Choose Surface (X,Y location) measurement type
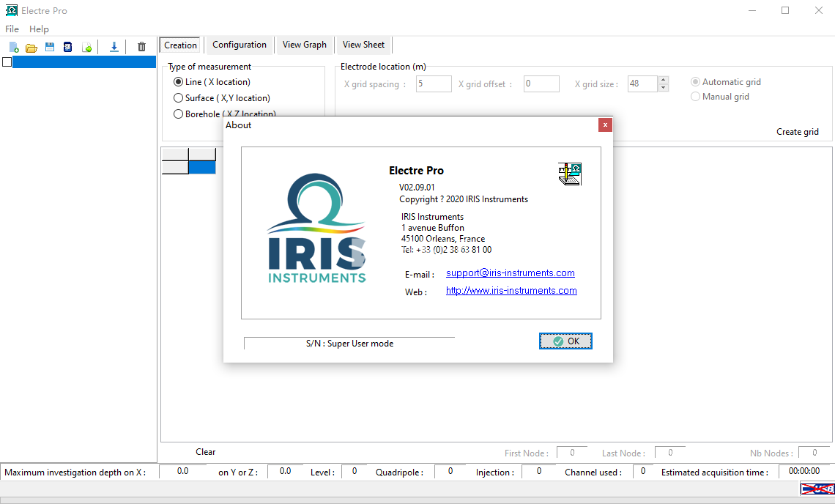This screenshot has height=504, width=835. (178, 98)
